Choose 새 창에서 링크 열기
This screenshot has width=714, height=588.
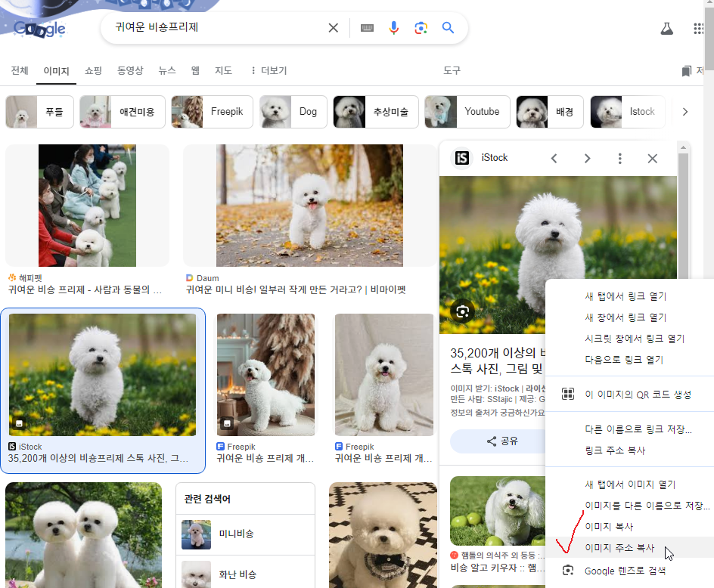pyautogui.click(x=629, y=317)
